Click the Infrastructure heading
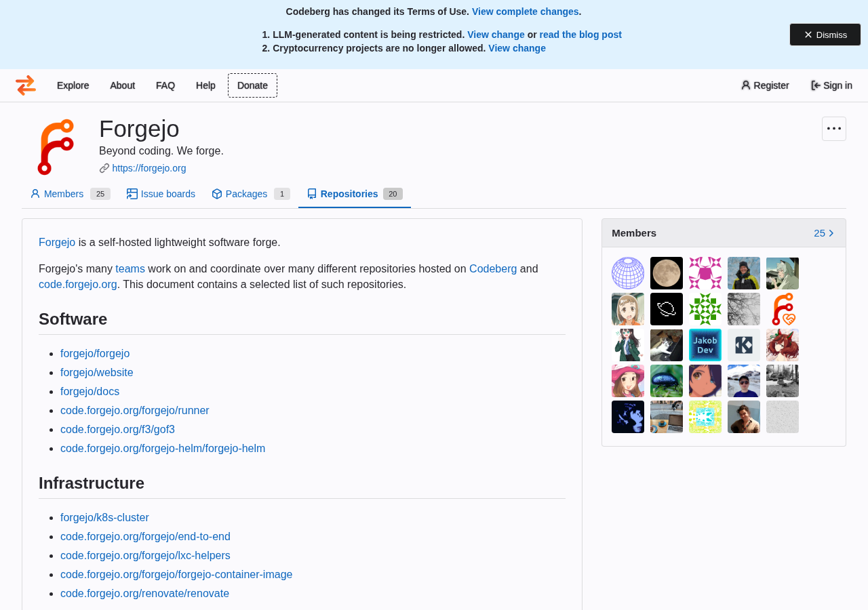 (x=92, y=483)
